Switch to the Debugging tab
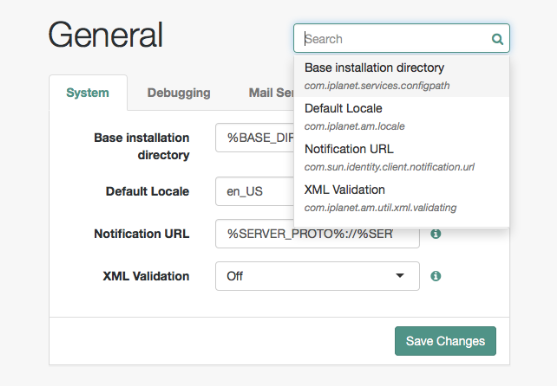The height and width of the screenshot is (386, 557). point(179,93)
